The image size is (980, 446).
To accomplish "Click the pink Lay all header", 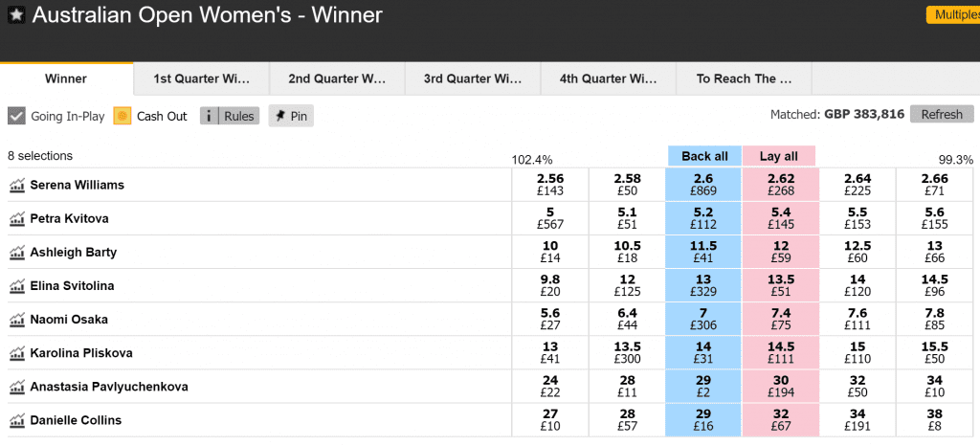I will (x=779, y=156).
